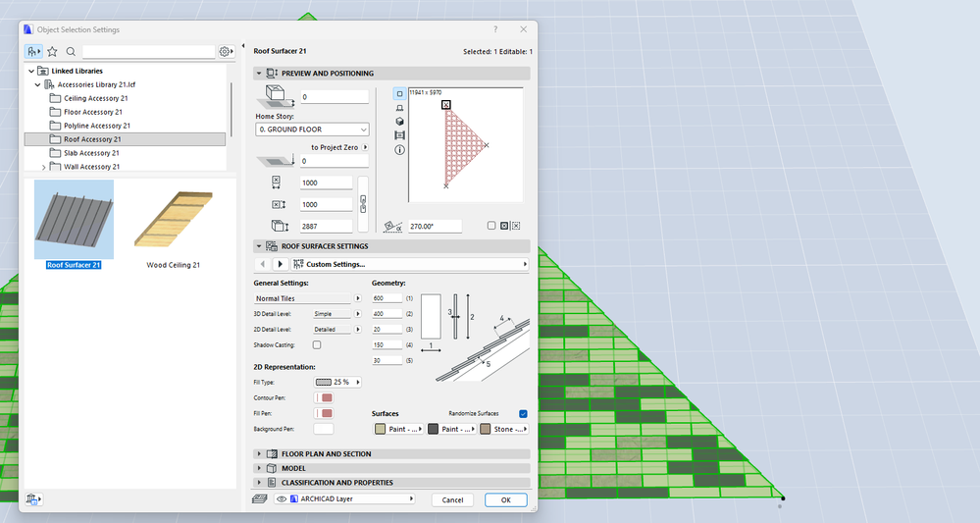The image size is (980, 523).
Task: Collapse Accessories Library 21.lcf node
Action: coord(37,85)
